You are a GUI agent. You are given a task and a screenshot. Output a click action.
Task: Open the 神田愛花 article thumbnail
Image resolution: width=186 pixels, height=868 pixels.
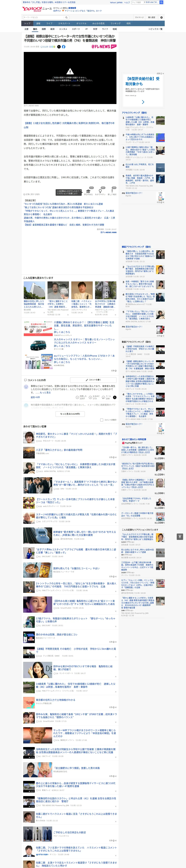click(29, 437)
